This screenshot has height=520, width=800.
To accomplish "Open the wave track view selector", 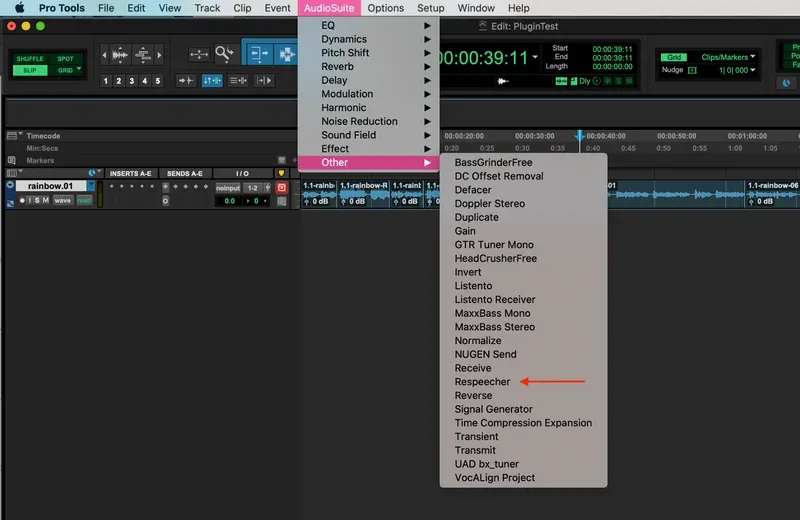I will [63, 201].
